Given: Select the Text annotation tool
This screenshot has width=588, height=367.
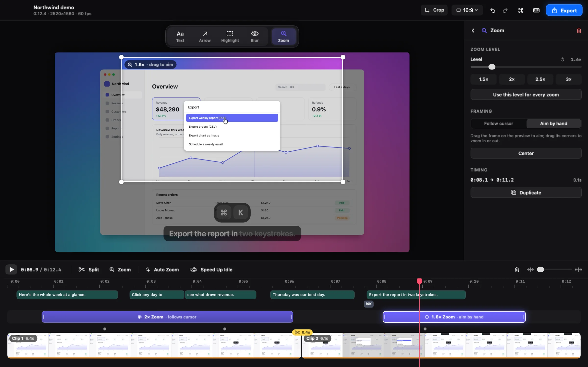Looking at the screenshot, I should [180, 37].
